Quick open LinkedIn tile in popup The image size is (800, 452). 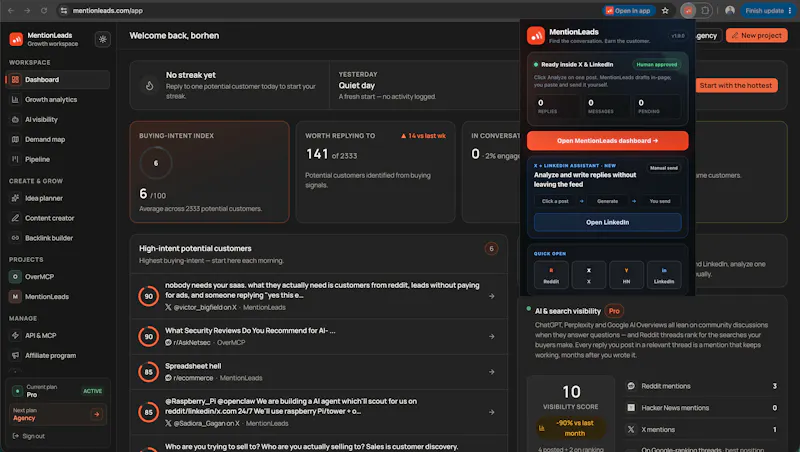click(x=664, y=275)
